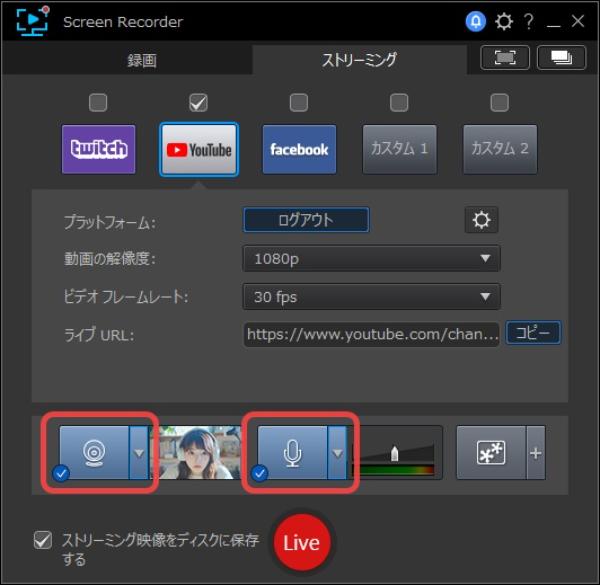
Task: Toggle ストリーミング映像をディスクに保存する checkbox
Action: 42,541
